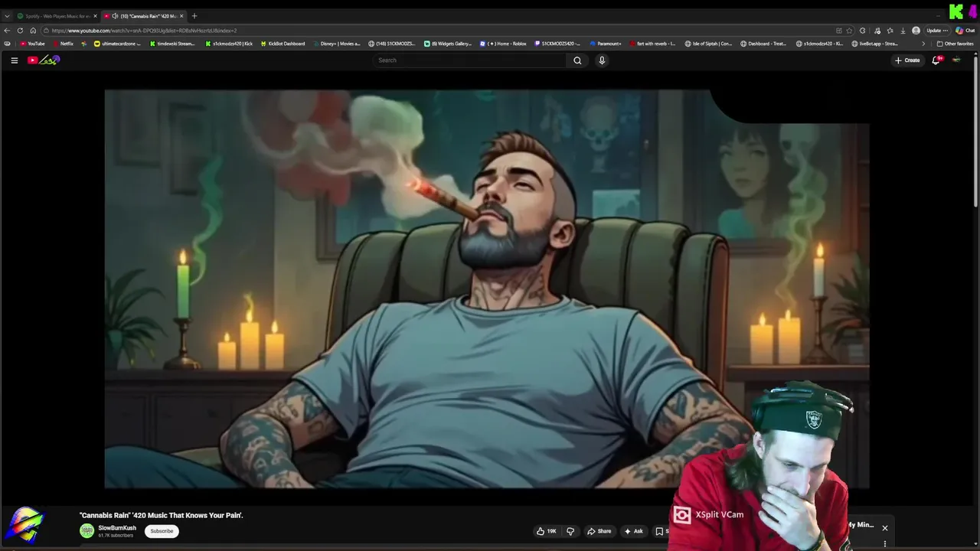
Task: Reload the page
Action: click(x=20, y=31)
